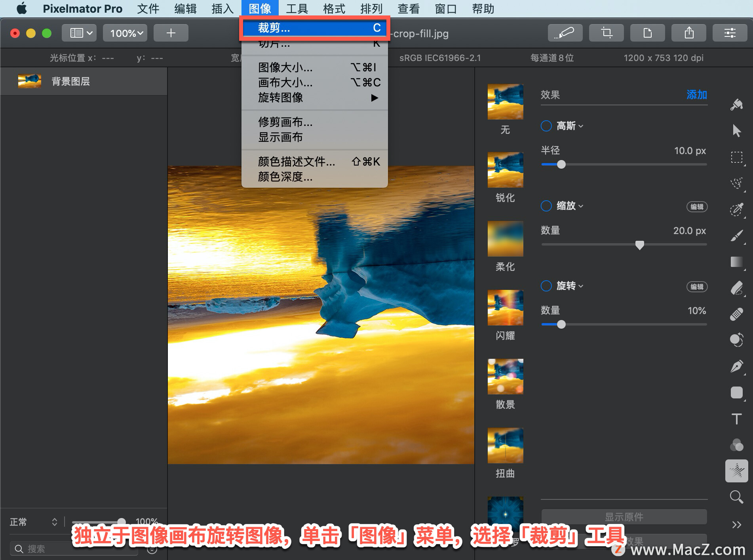Expand the 缩放 effect type dropdown
This screenshot has width=753, height=560.
pyautogui.click(x=570, y=206)
